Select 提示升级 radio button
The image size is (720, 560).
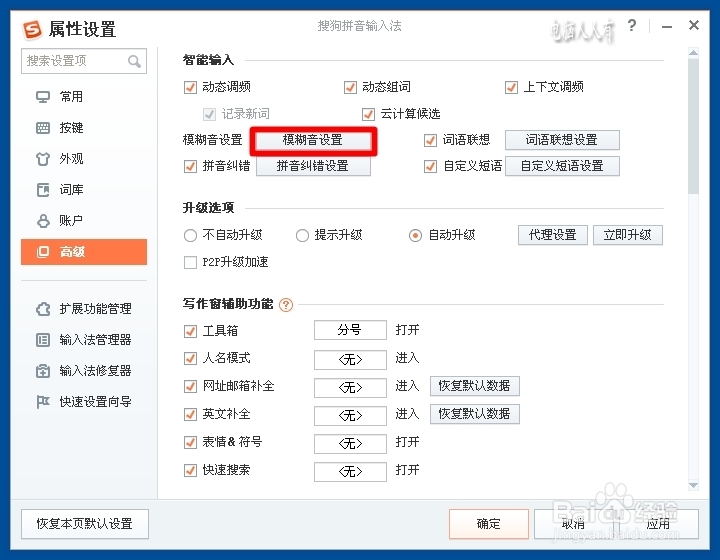(x=302, y=235)
